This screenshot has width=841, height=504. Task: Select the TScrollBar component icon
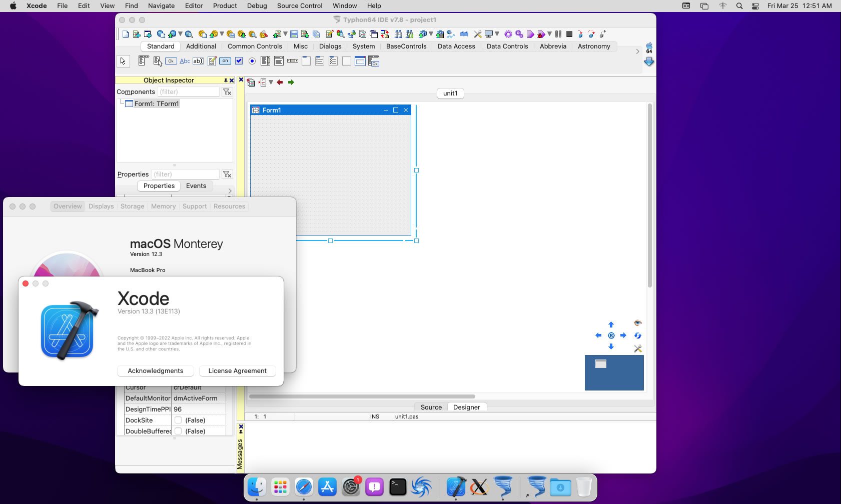(x=293, y=61)
